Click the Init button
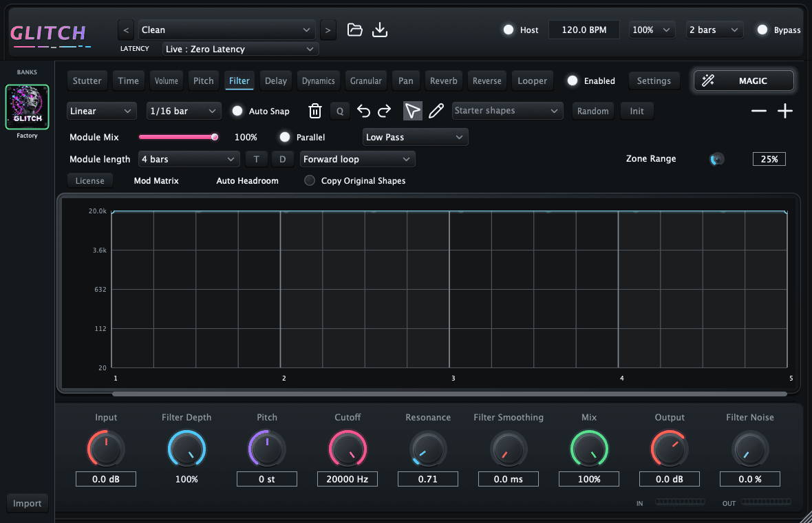Screen dimensions: 812x523 coord(637,111)
